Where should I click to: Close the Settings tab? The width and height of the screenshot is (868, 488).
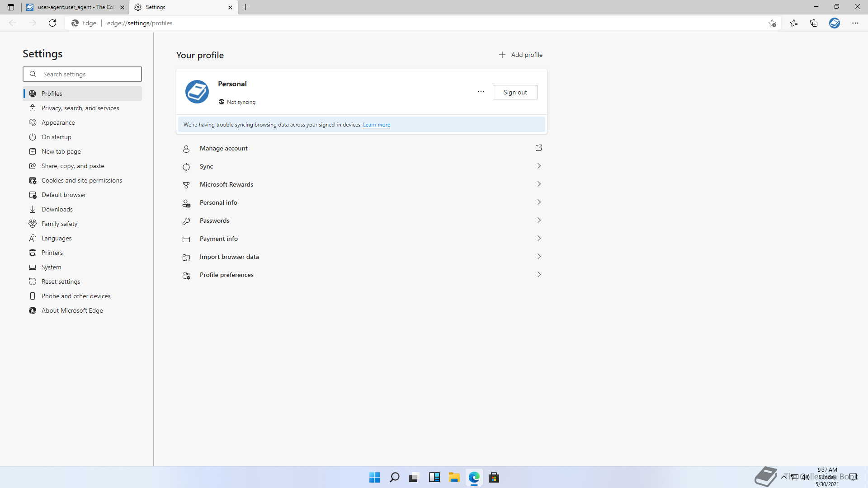[230, 7]
